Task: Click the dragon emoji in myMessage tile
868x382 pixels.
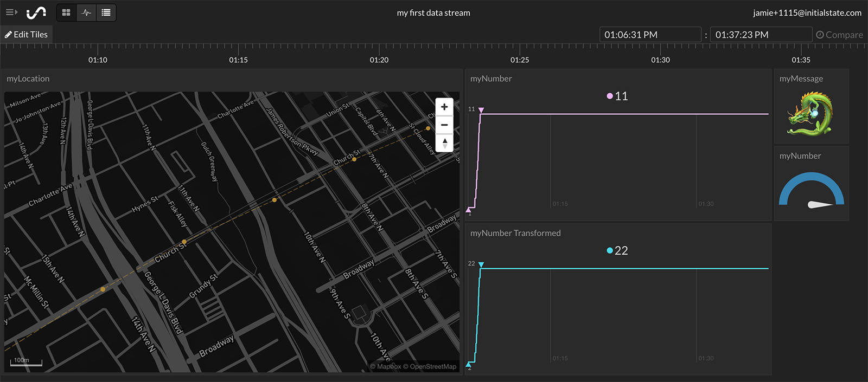Action: [811, 114]
